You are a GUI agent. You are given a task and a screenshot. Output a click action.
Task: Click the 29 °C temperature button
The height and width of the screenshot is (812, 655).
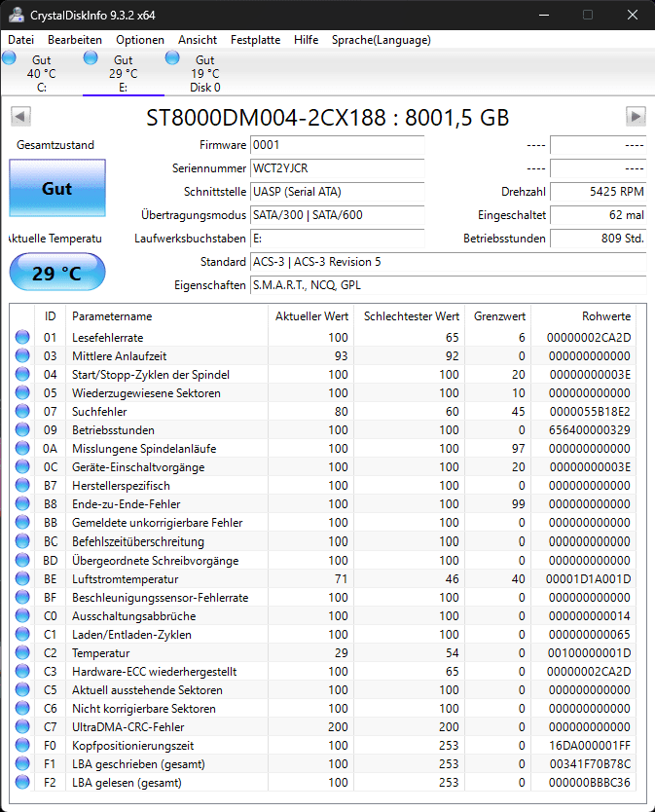pyautogui.click(x=57, y=272)
